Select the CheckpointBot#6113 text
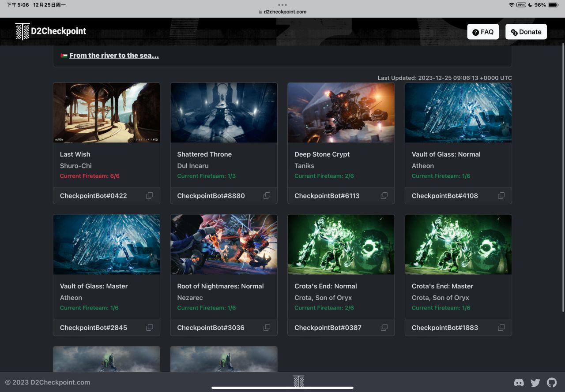This screenshot has width=565, height=392. [327, 196]
